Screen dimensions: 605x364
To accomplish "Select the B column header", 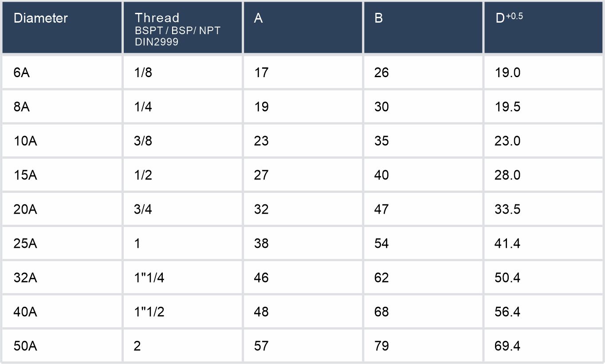I will [x=378, y=19].
